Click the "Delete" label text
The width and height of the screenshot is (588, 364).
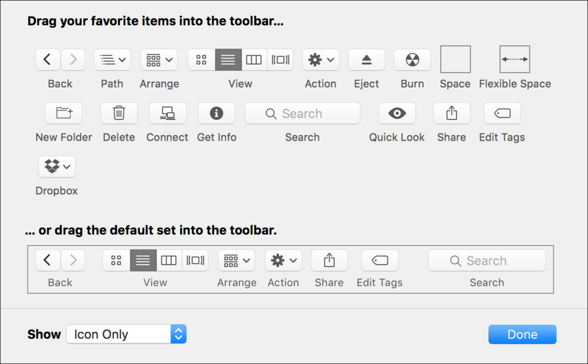click(x=119, y=137)
